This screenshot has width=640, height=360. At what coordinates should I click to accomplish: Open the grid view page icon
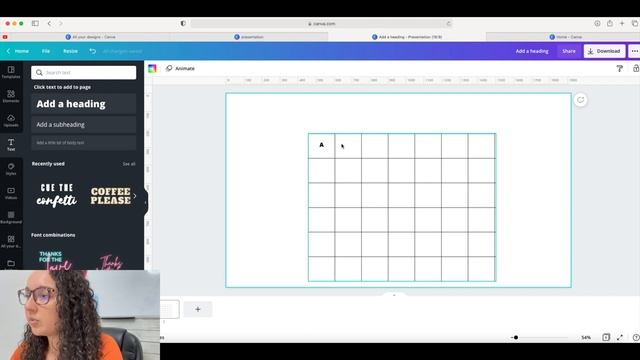[606, 337]
